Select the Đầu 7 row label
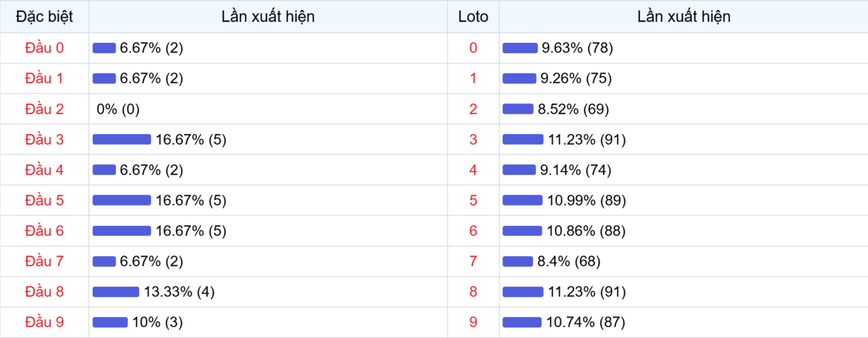Screen dimensions: 868x338 [x=44, y=261]
